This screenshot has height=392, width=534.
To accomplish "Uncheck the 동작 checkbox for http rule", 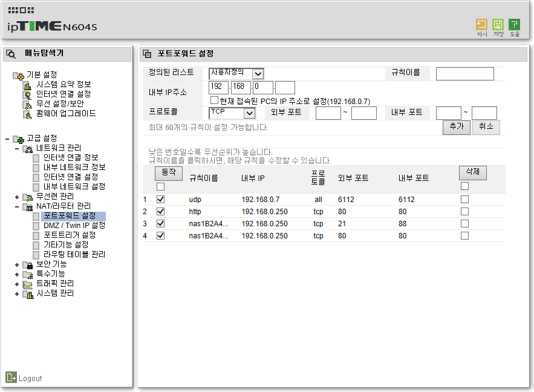I will point(160,212).
